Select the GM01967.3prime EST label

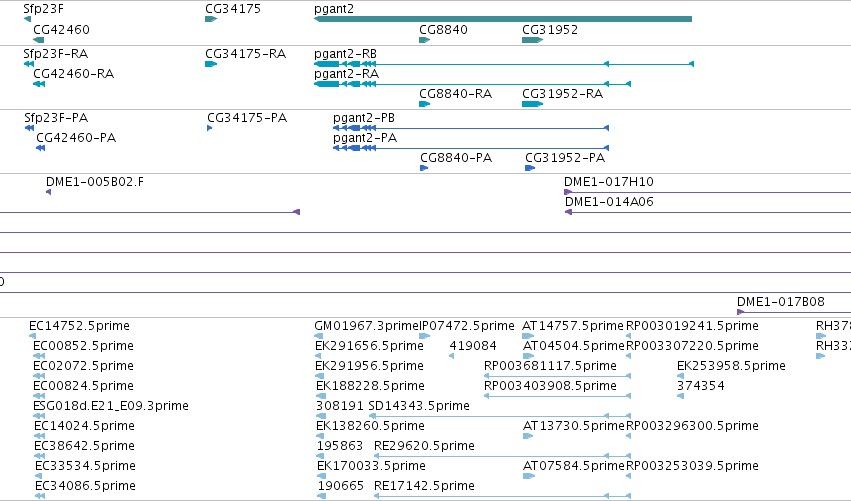pos(366,326)
